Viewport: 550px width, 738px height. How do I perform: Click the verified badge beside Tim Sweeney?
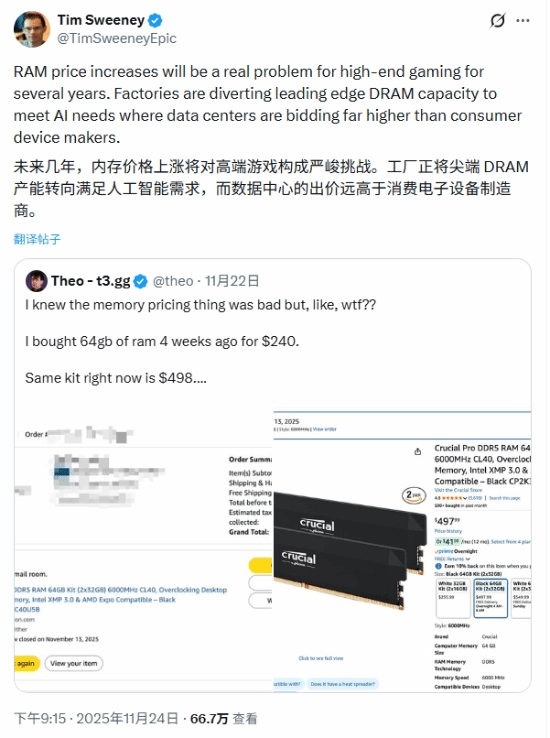point(155,20)
